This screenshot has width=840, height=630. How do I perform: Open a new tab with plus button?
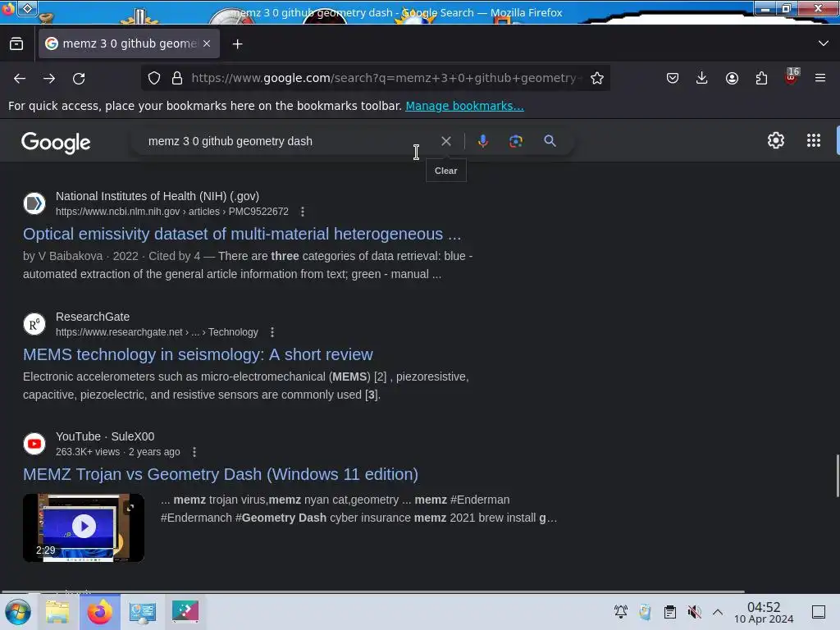(237, 44)
